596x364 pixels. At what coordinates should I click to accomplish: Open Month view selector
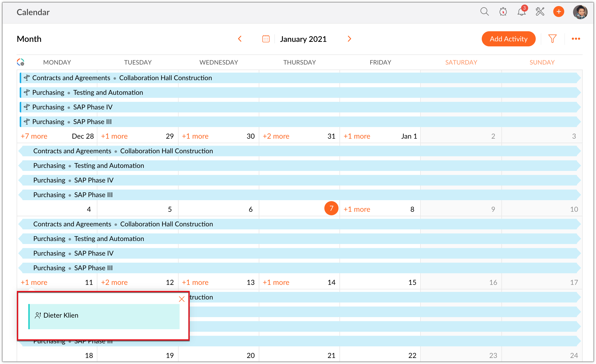coord(29,39)
